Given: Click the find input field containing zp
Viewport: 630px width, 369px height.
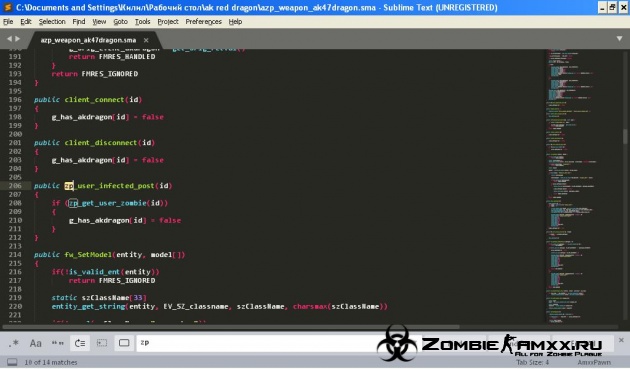Looking at the screenshot, I should [257, 343].
